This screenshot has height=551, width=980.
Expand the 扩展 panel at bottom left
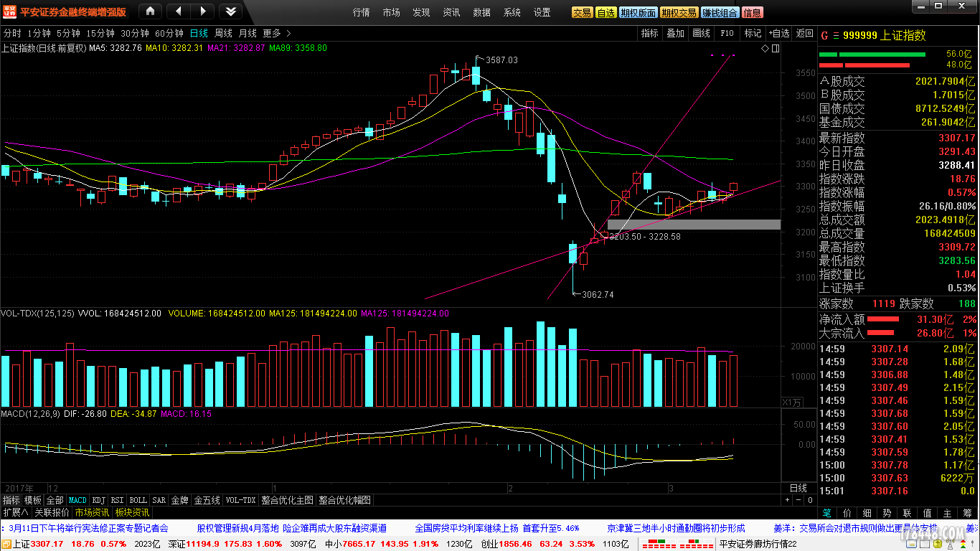pyautogui.click(x=15, y=513)
